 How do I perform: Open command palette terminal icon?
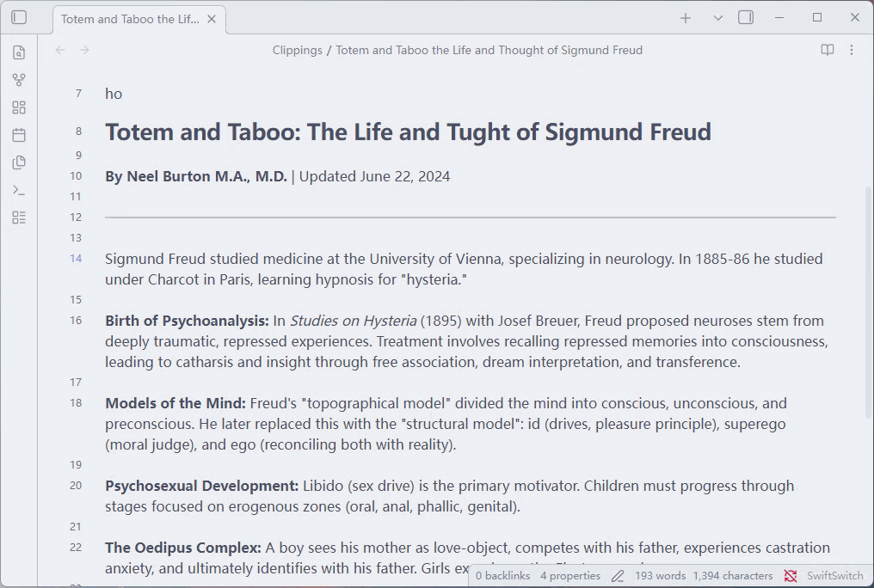tap(19, 190)
